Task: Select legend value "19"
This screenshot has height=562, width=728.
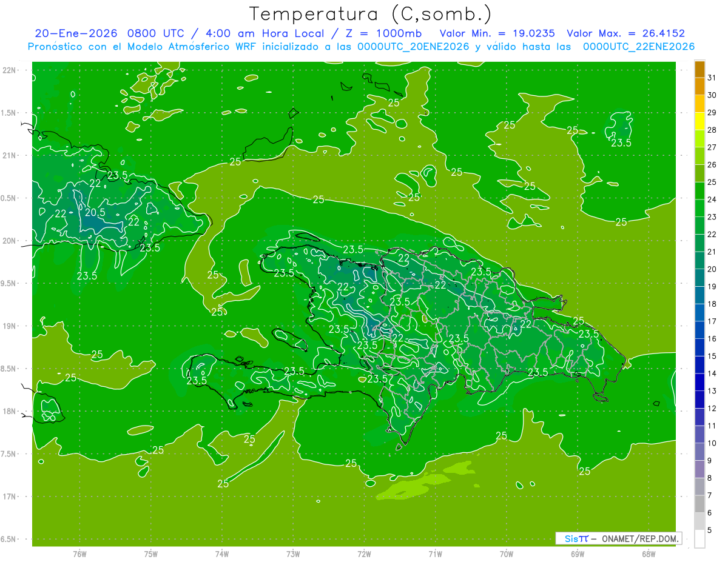Action: click(x=712, y=287)
